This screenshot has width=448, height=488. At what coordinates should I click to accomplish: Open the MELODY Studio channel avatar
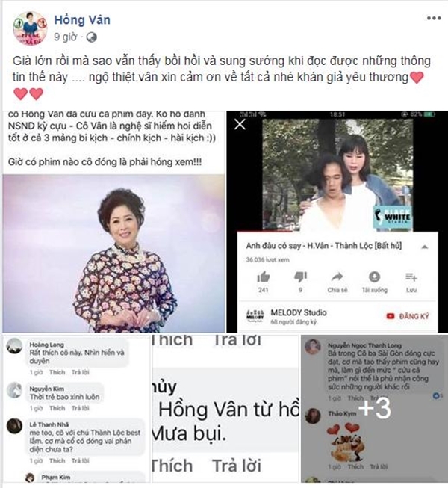tap(255, 316)
